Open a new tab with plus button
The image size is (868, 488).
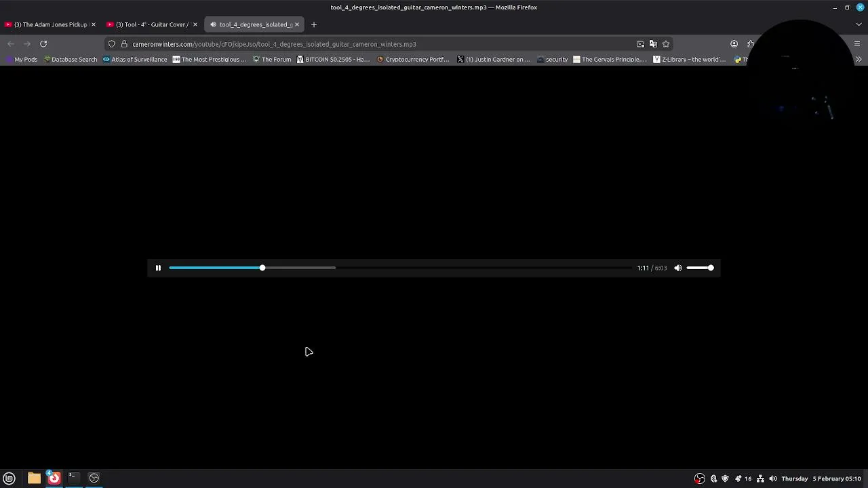[313, 24]
